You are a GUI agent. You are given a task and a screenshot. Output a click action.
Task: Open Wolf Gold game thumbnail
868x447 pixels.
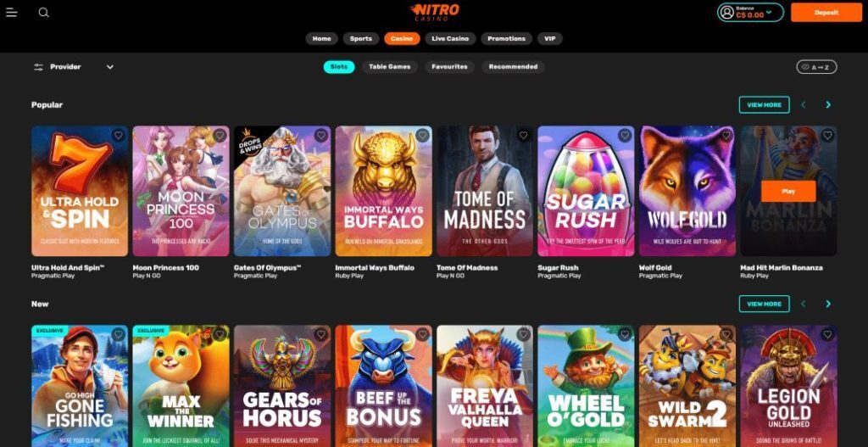pos(687,191)
